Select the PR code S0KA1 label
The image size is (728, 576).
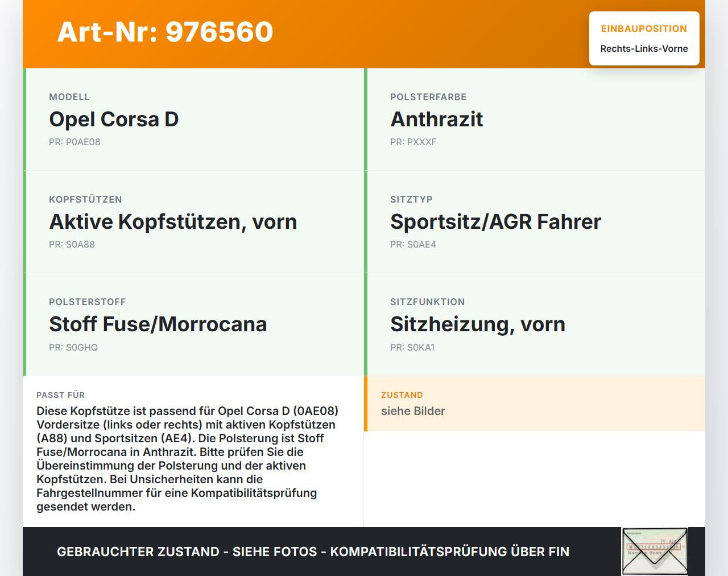click(412, 347)
